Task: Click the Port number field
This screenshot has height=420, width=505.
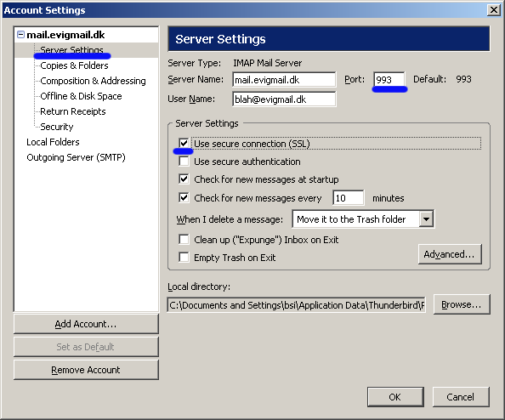Action: (x=389, y=80)
